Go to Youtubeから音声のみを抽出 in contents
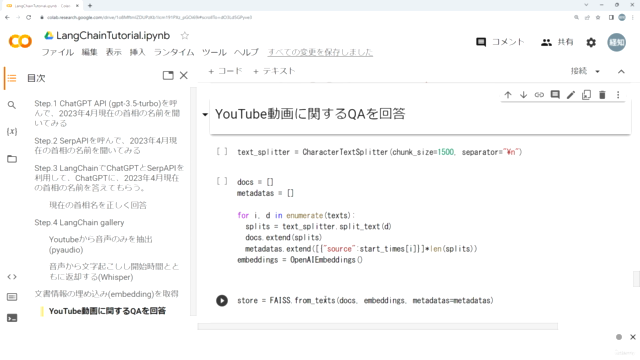This screenshot has width=640, height=360. 100,244
